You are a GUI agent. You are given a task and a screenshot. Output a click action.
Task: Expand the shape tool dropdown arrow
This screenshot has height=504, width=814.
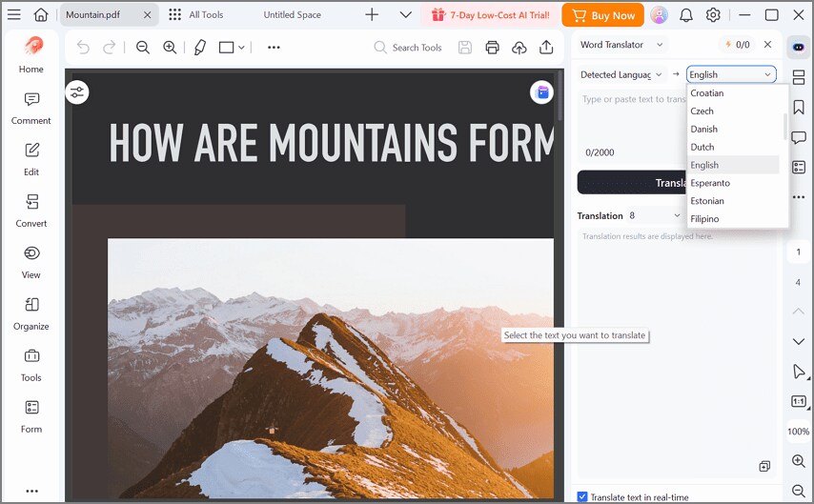(x=241, y=48)
